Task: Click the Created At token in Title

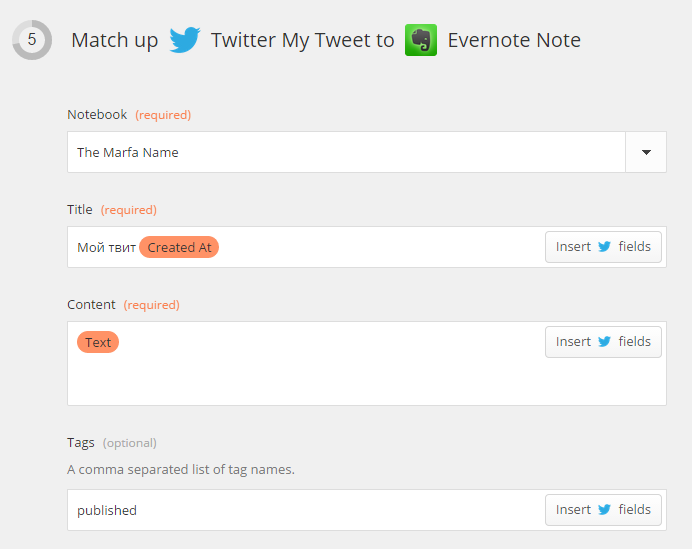Action: point(179,247)
